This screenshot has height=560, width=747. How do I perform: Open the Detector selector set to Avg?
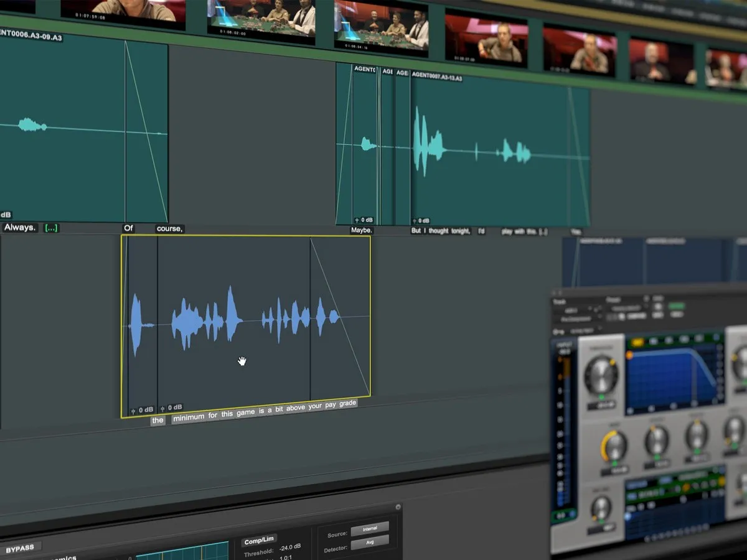(x=370, y=544)
